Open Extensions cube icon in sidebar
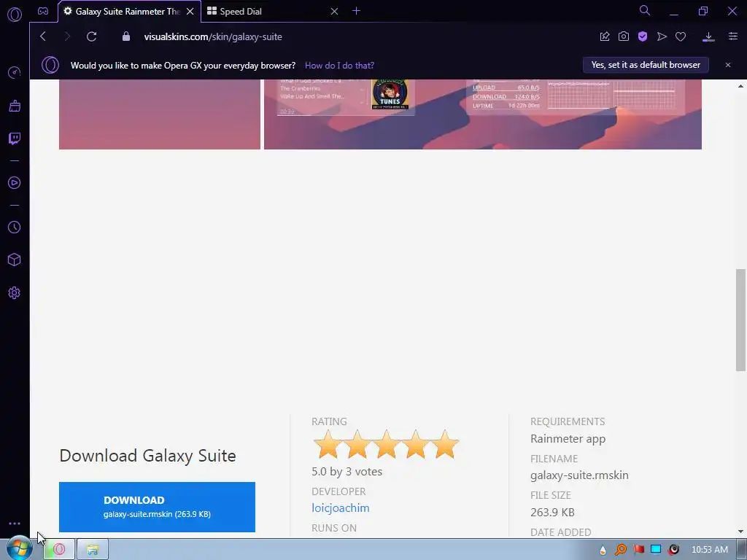The height and width of the screenshot is (560, 747). pos(15,260)
